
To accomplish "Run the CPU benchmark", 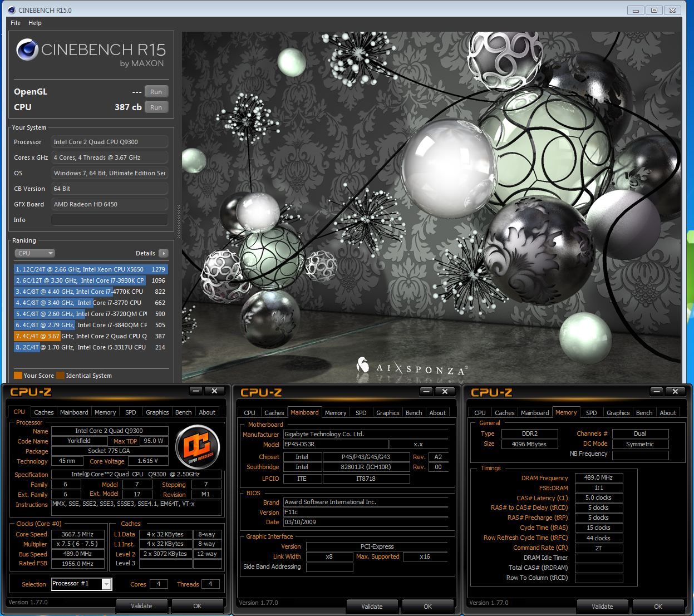I will click(156, 107).
